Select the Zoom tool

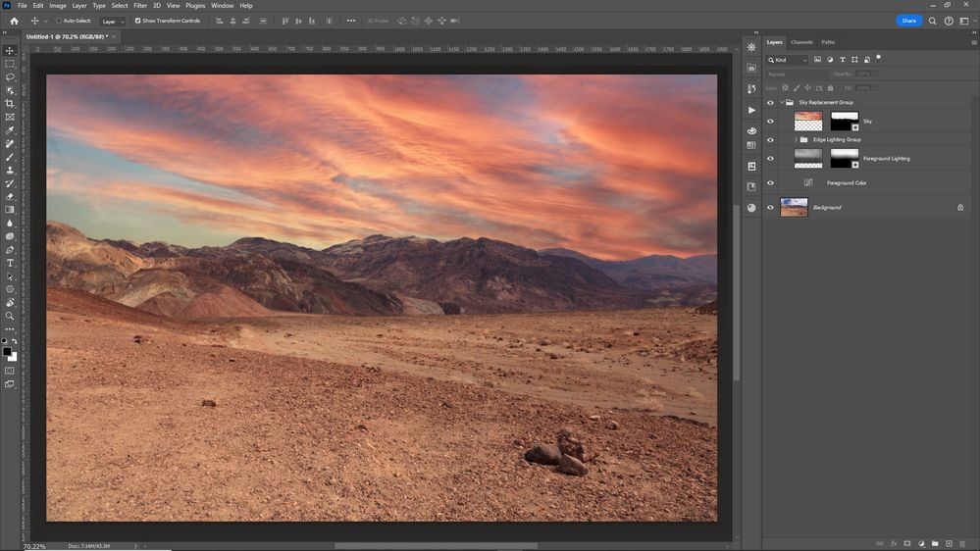(x=10, y=316)
